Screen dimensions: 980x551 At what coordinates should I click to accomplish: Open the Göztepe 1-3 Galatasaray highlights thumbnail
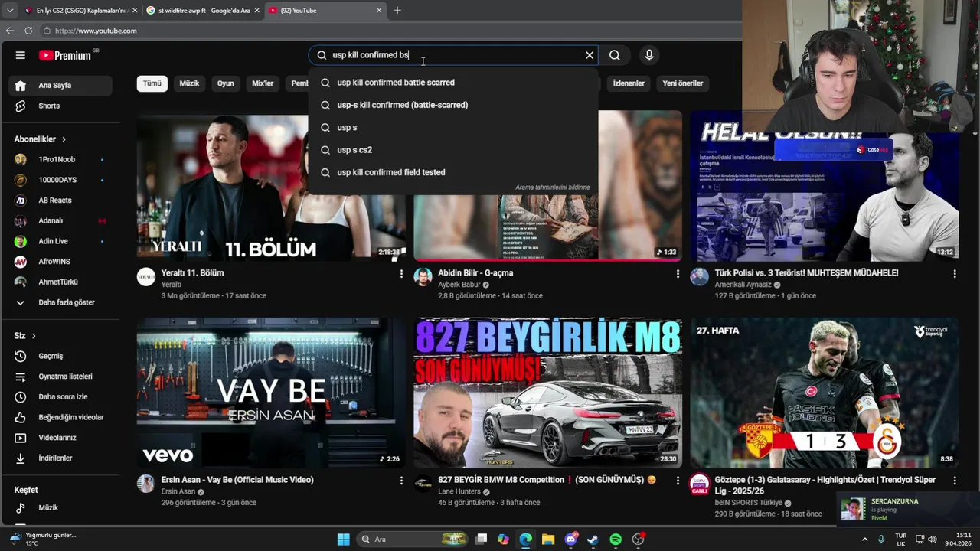825,393
